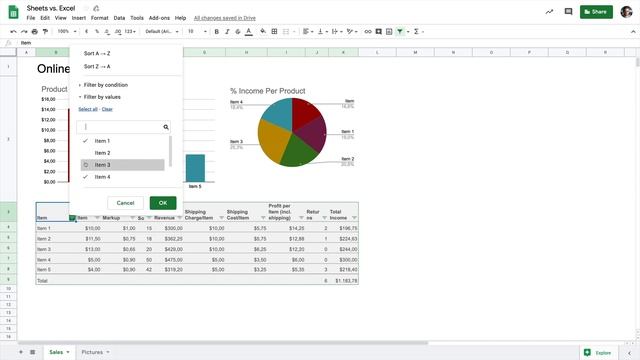
Task: Format as currency (euro)
Action: point(87,31)
